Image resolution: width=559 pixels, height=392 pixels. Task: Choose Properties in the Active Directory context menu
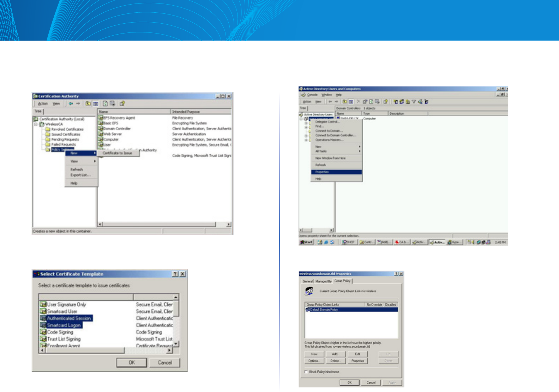tap(336, 172)
